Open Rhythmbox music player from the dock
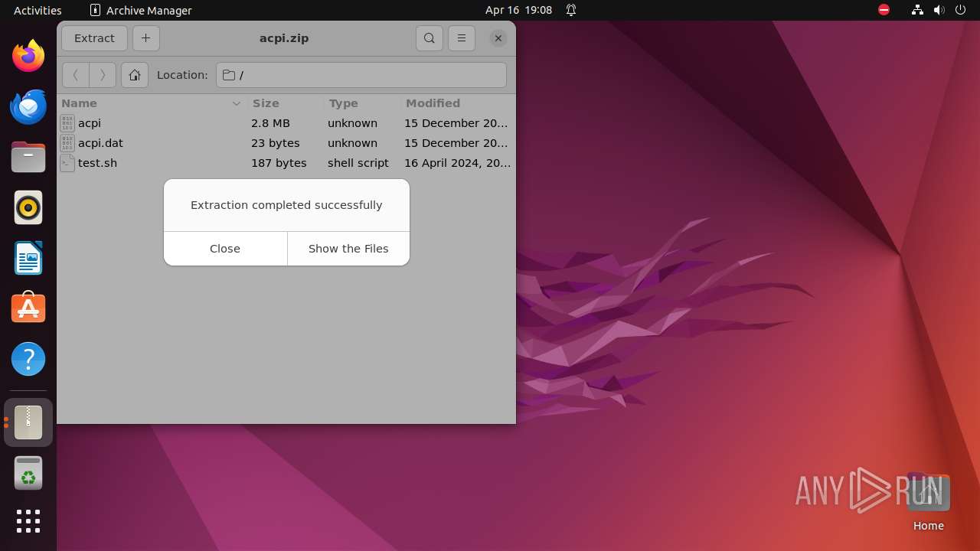980x551 pixels. coord(28,207)
